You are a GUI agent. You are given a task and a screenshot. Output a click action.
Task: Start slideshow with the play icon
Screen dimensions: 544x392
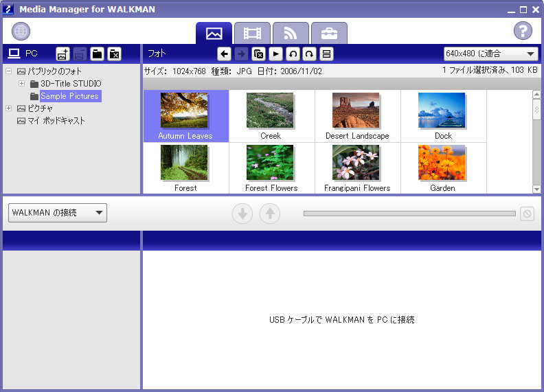pos(275,54)
